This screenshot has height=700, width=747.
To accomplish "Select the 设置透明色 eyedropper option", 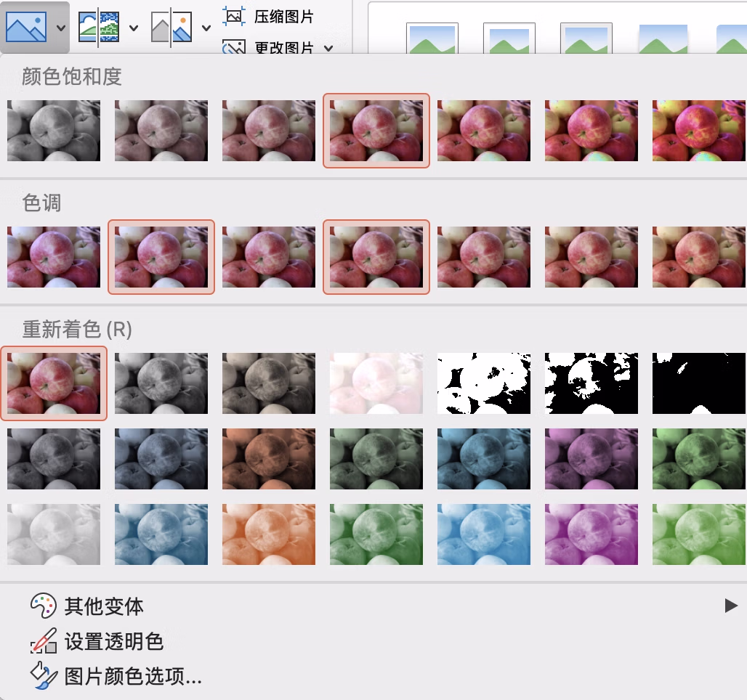I will [x=113, y=642].
